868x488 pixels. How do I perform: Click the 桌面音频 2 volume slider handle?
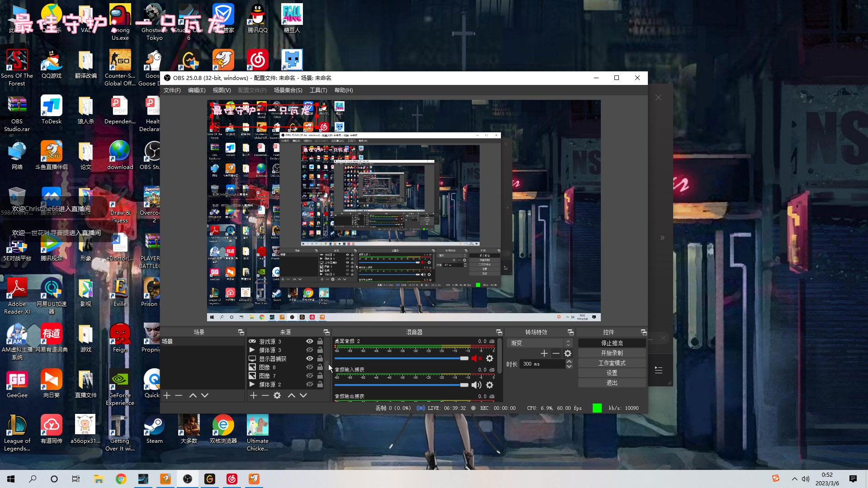[464, 358]
